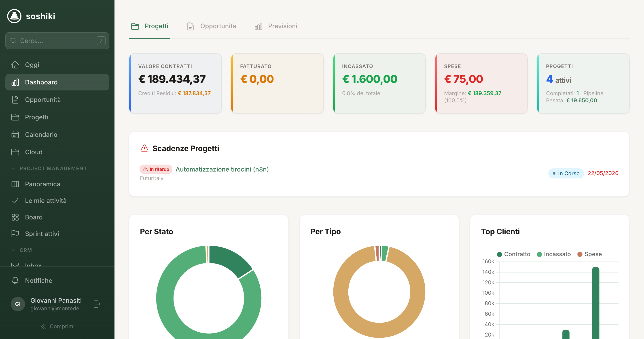Click the due date 22/05/2026
Screen dimensions: 644x339
click(603, 173)
